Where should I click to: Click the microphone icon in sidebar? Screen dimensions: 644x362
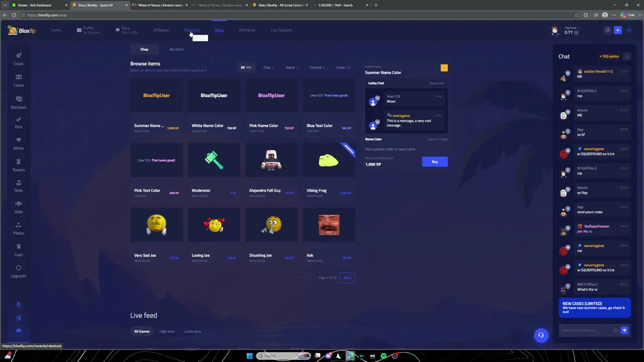[x=19, y=304]
